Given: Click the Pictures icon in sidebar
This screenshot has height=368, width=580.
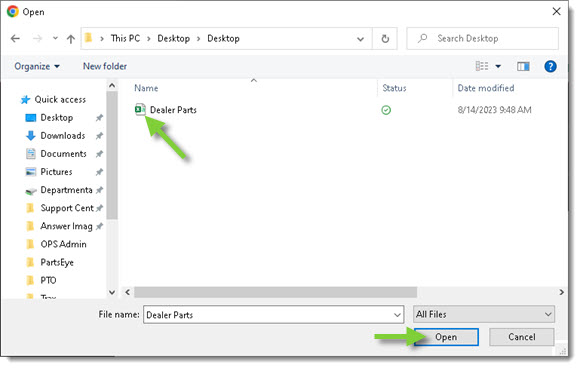Looking at the screenshot, I should (x=31, y=172).
